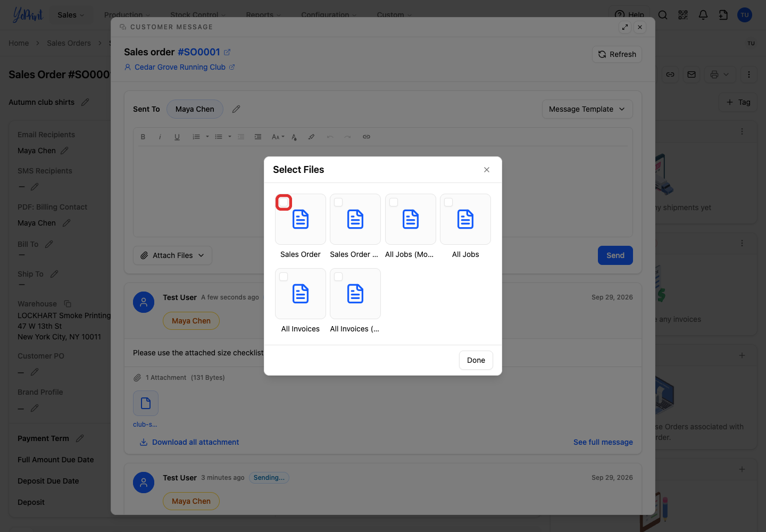Insert a hyperlink into the message

click(x=367, y=137)
